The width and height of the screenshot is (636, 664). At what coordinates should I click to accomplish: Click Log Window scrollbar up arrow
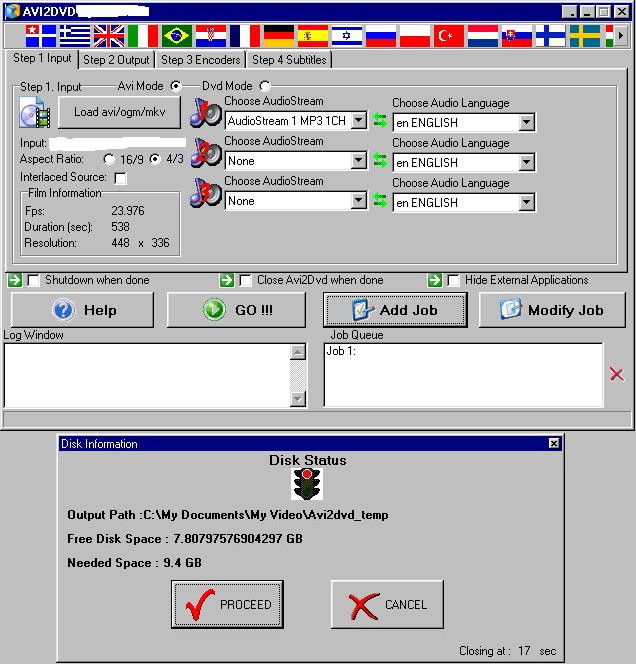coord(298,352)
